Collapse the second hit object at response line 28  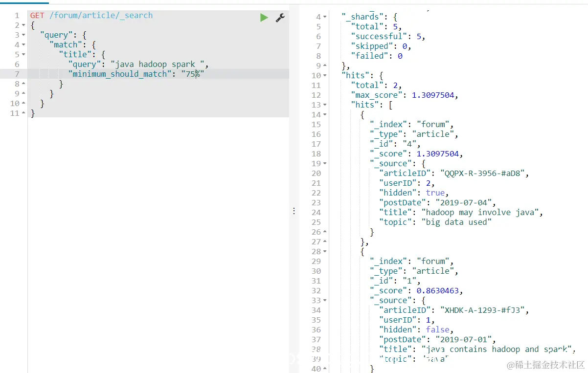[x=325, y=252]
